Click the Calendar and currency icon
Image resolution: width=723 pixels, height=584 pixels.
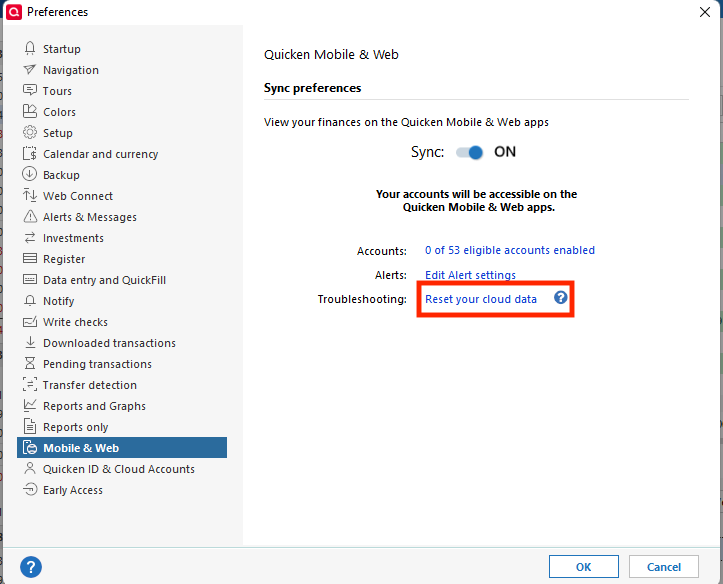point(30,153)
